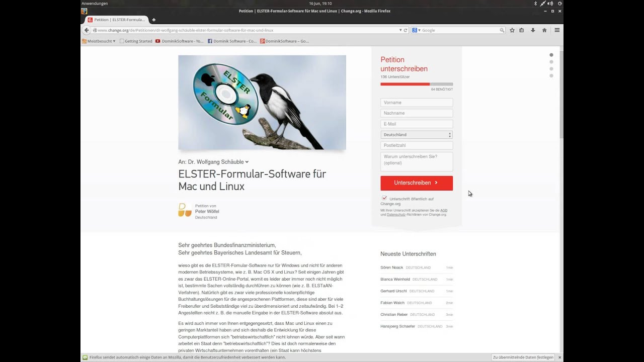Click signer name 'Hansjoerg Schaefer'

[398, 326]
